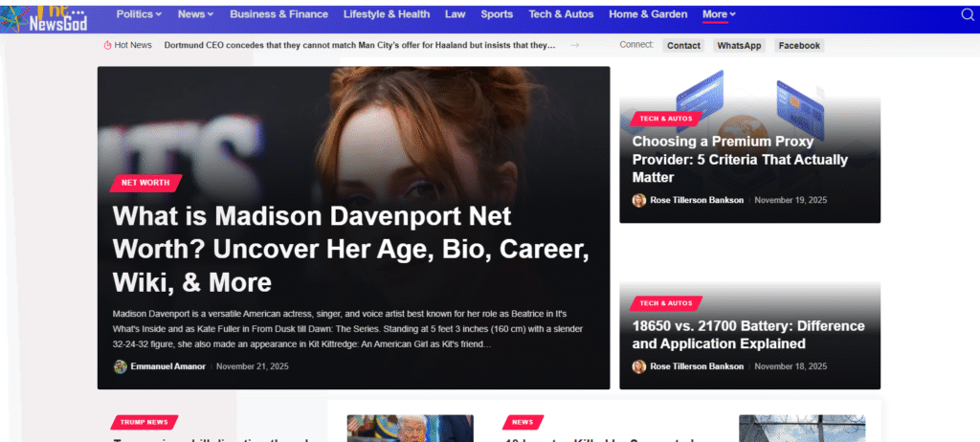Click Rose Tillerson Bankson on Battery article
Image resolution: width=980 pixels, height=442 pixels.
coord(697,366)
